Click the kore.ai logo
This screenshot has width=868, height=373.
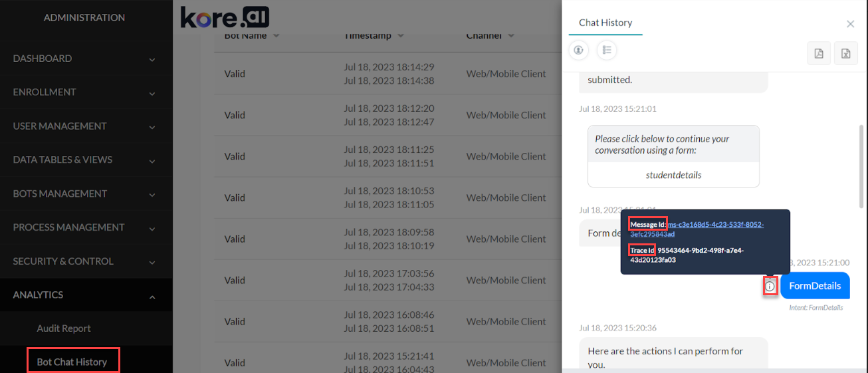tap(225, 17)
